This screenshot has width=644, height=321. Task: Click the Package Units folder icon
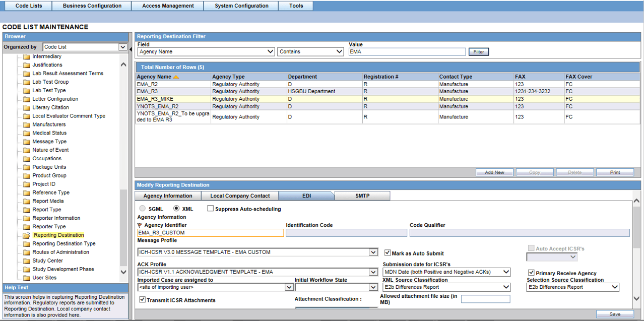click(26, 167)
